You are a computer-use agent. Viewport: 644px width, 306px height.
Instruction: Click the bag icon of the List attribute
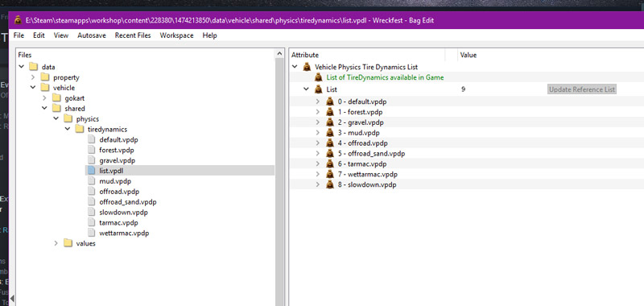[x=318, y=89]
